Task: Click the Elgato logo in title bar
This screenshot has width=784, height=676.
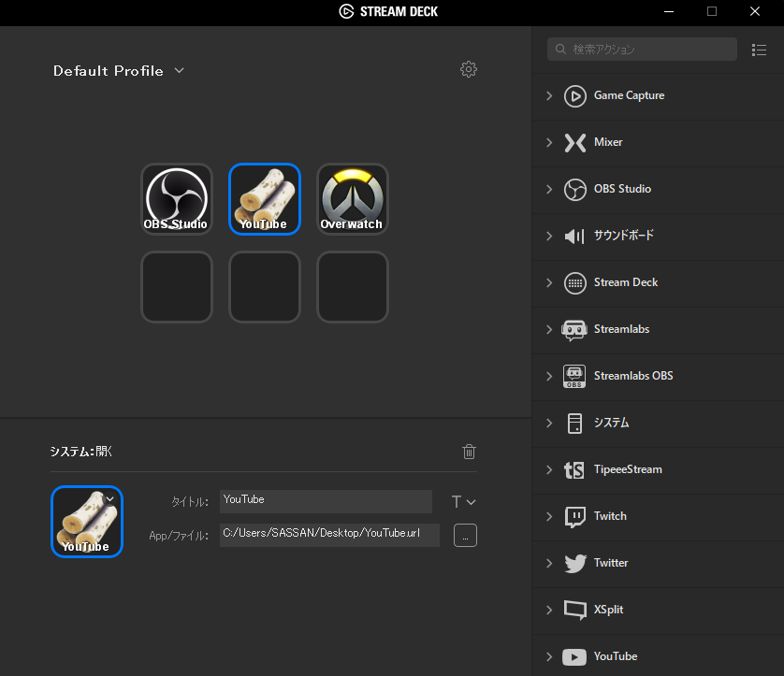Action: 346,11
